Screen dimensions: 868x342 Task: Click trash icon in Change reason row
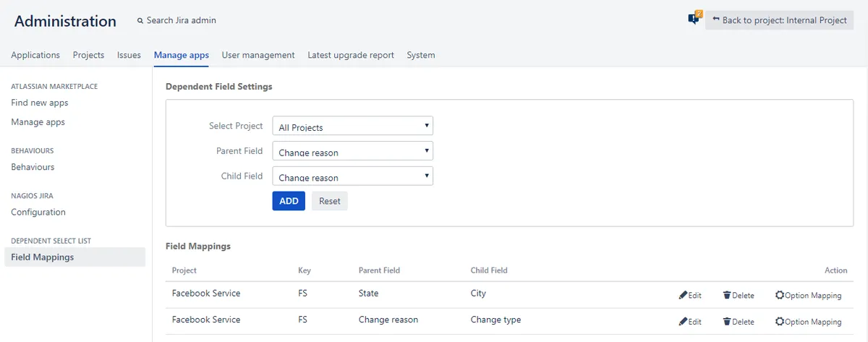727,322
